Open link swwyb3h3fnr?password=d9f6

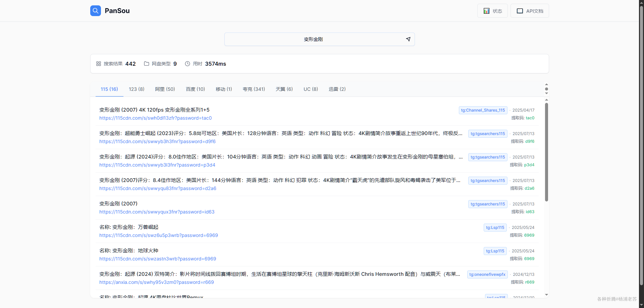click(157, 141)
